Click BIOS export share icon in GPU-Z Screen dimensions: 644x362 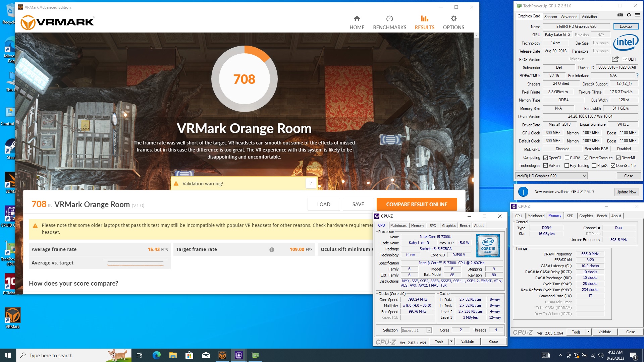pyautogui.click(x=615, y=59)
